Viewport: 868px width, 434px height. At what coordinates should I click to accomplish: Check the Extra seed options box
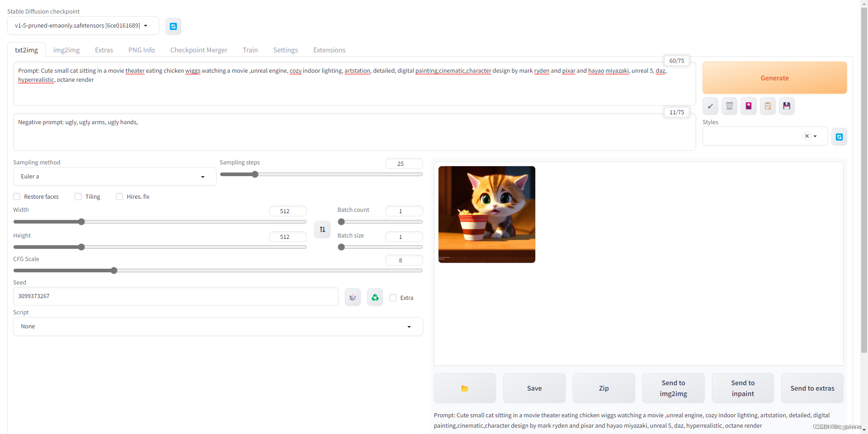click(x=393, y=298)
